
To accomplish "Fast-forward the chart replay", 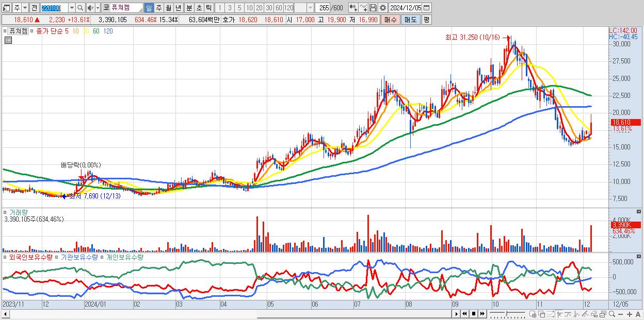I will click(x=482, y=314).
